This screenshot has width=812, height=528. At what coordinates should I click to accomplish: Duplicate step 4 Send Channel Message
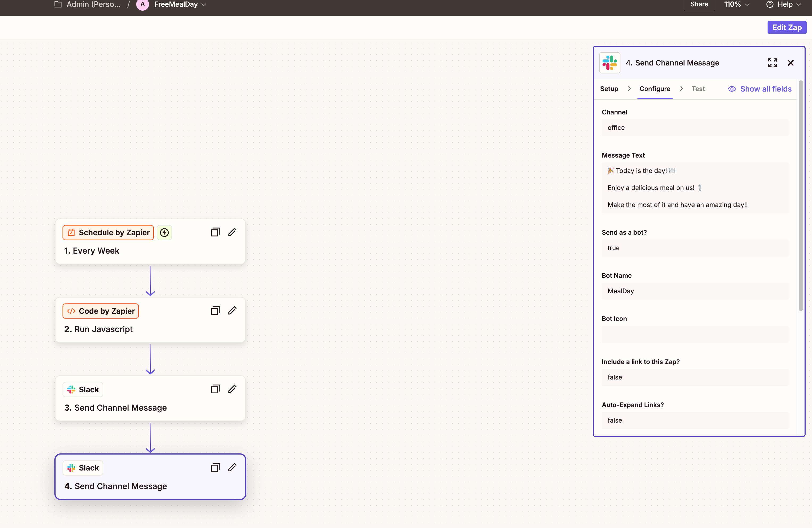[215, 468]
